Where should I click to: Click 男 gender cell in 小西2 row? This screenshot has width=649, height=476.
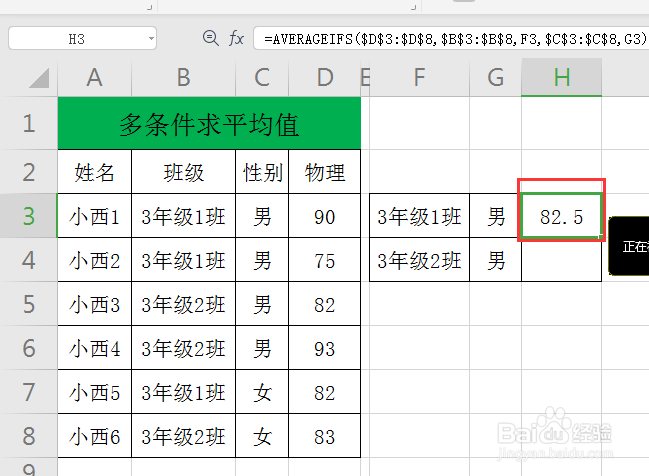pos(262,260)
